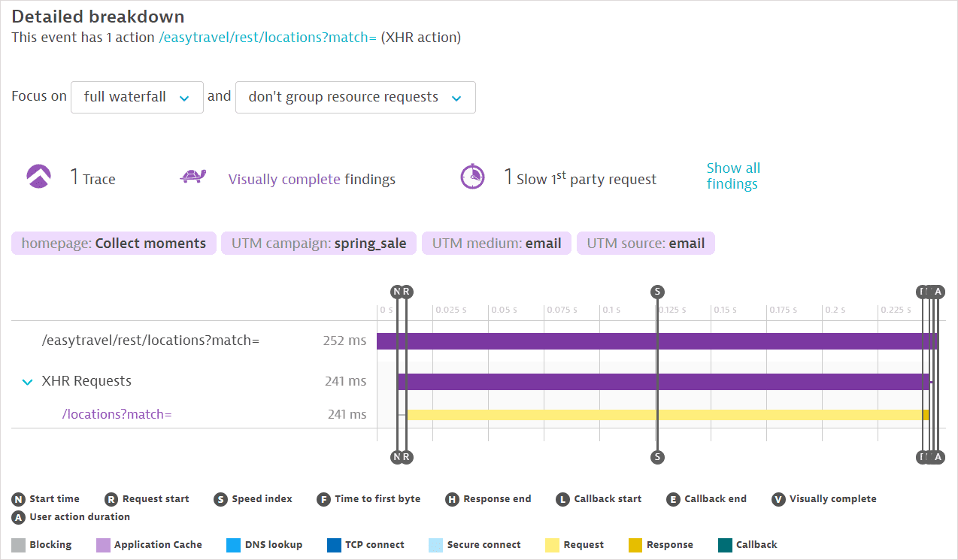Click the '0.025 s' axis label
This screenshot has height=560, width=958.
pyautogui.click(x=451, y=310)
